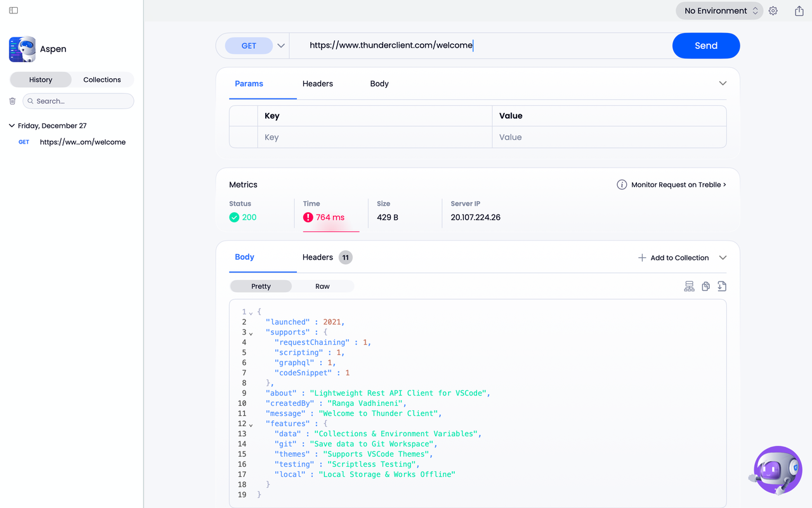Open the request Headers tab
Viewport: 812px width, 508px height.
pos(318,83)
